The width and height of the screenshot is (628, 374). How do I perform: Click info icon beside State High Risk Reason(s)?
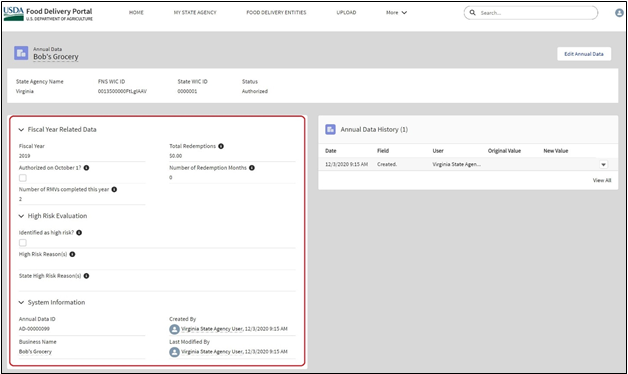pos(87,276)
